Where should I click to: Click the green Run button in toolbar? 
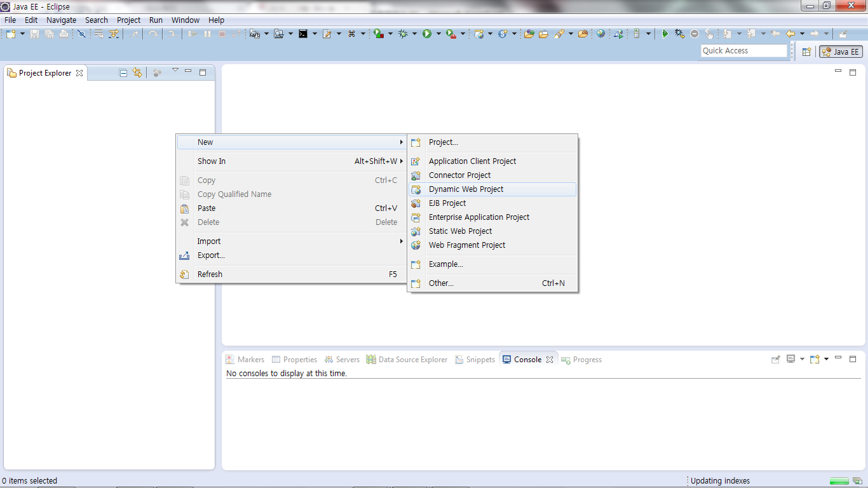click(x=427, y=34)
